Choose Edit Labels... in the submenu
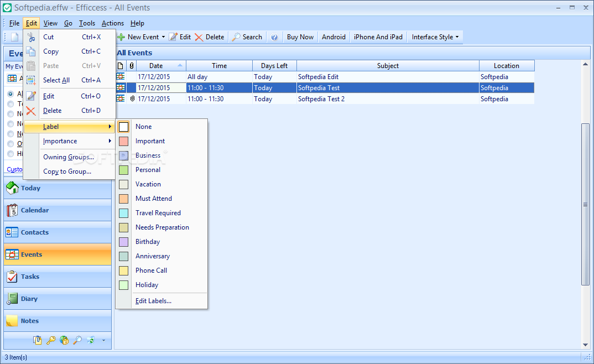594x364 pixels. [x=162, y=301]
